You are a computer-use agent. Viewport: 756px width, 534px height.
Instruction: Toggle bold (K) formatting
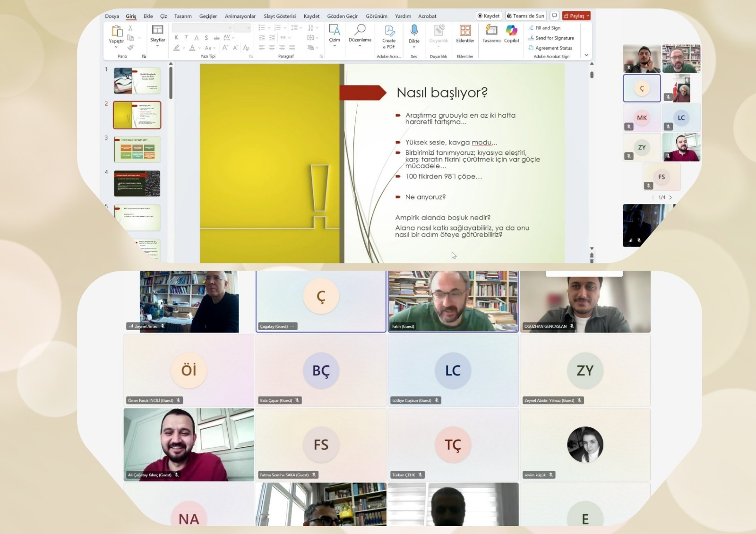pyautogui.click(x=176, y=38)
